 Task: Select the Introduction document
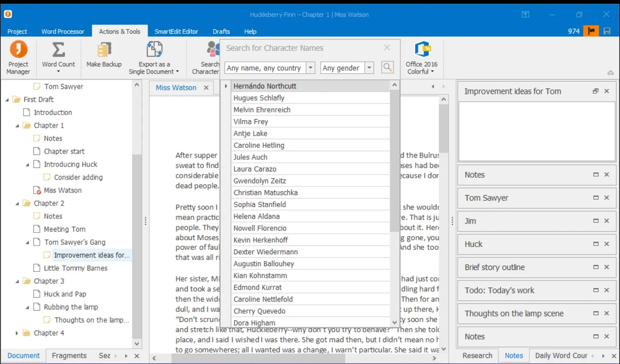tap(53, 112)
